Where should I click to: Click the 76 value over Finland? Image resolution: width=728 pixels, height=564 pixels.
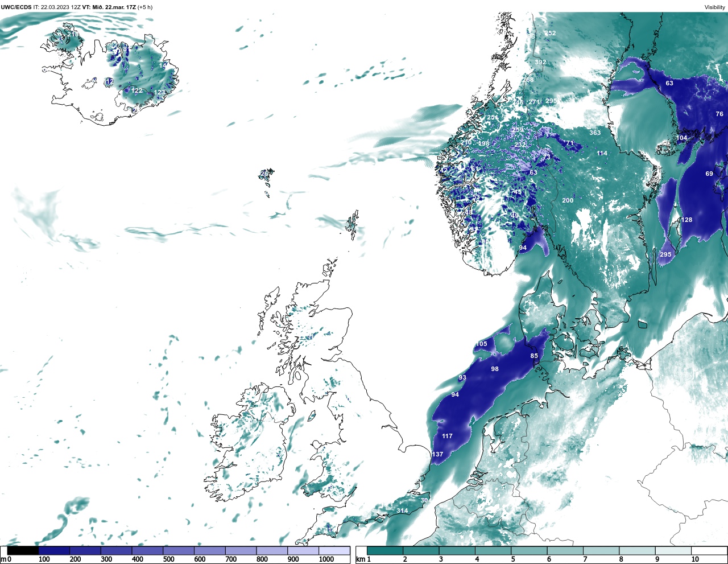tap(719, 114)
